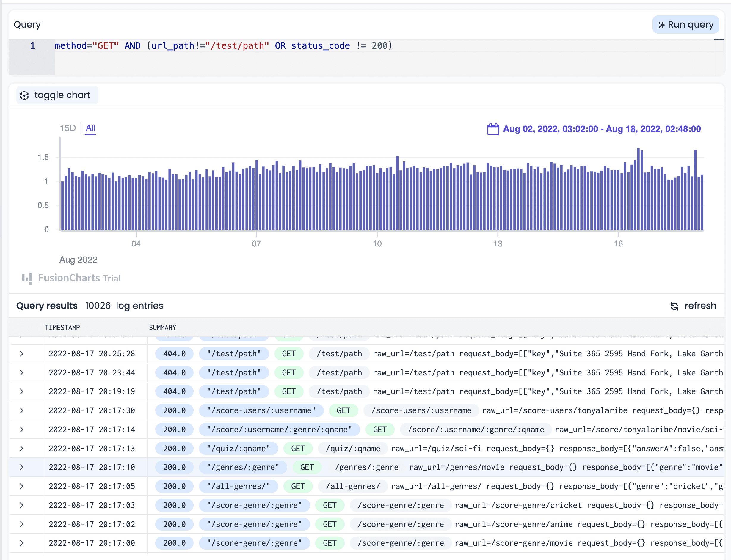The width and height of the screenshot is (731, 560).
Task: Select the All time range view
Action: (90, 128)
